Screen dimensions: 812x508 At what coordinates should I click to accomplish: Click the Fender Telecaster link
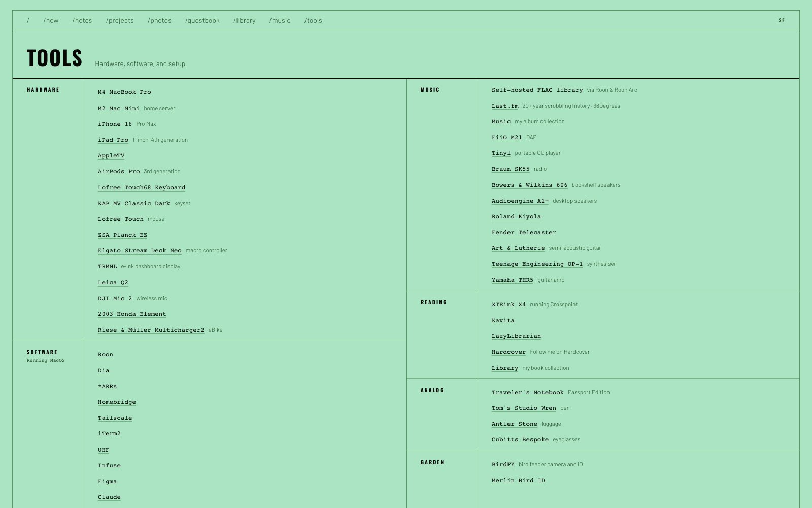[x=524, y=232]
